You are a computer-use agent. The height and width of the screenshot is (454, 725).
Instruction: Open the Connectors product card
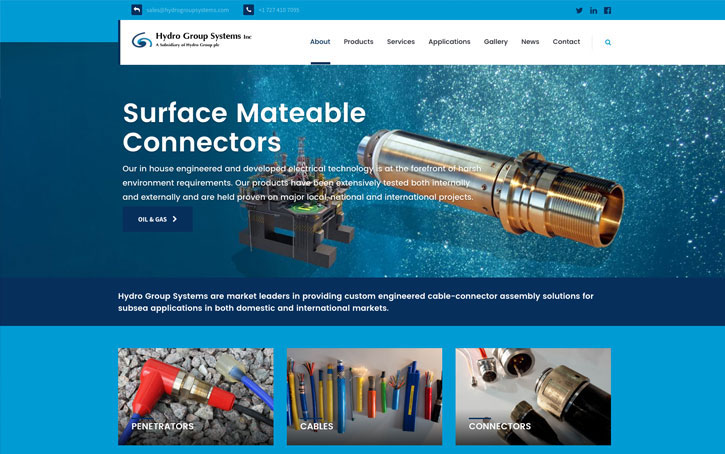coord(533,397)
